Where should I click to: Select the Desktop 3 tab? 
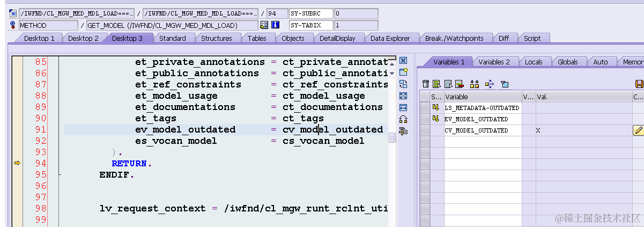click(x=128, y=38)
